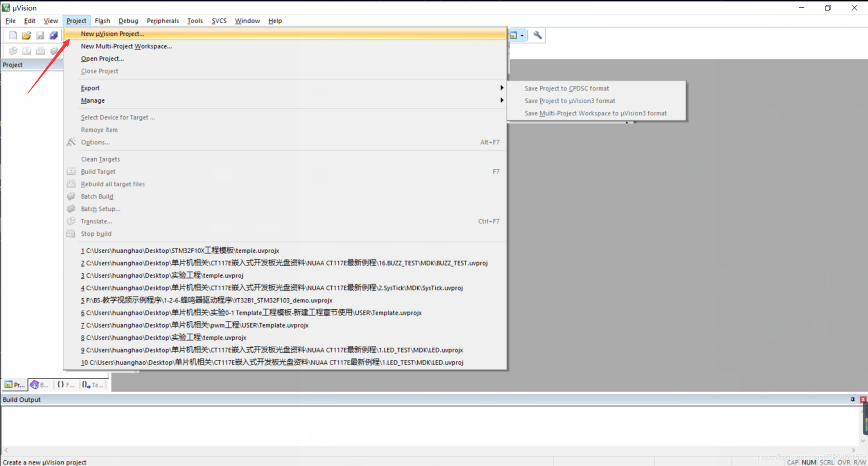Click the Build icon in build toolbar
Screen dimensions: 868x466
click(x=27, y=51)
